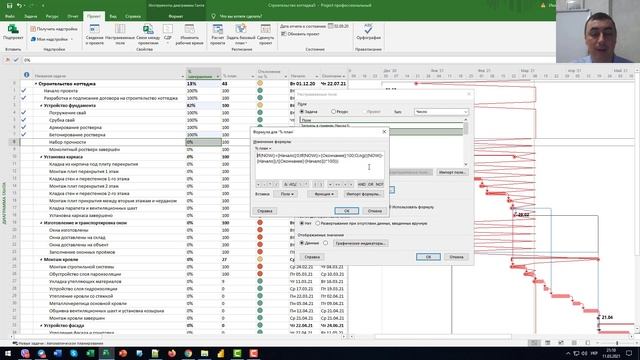640x360 pixels.
Task: Open the Поле insert dropdown in formula dialog
Action: 287,194
